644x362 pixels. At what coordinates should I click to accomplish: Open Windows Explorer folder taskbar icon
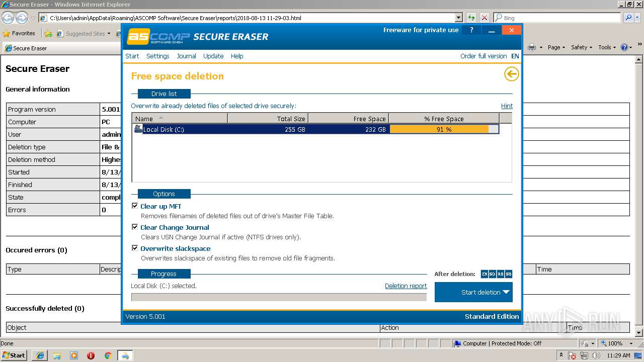[x=57, y=355]
